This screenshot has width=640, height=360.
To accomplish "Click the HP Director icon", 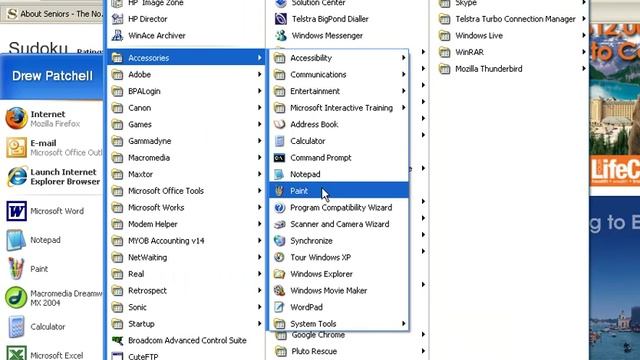I will [x=118, y=19].
